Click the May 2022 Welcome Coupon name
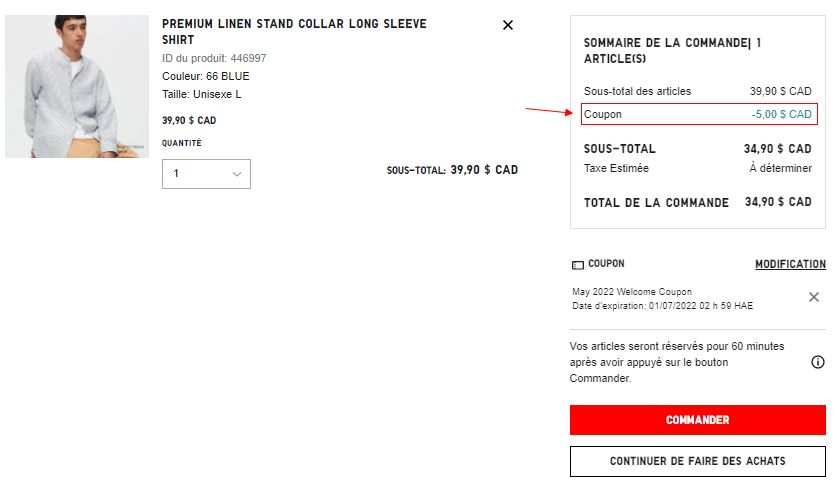837x485 pixels. [632, 292]
